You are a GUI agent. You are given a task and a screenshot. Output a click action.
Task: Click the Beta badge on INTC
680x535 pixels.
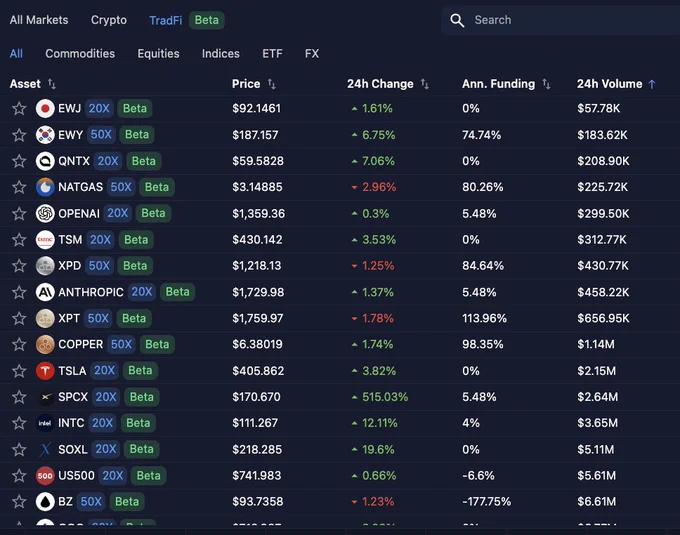[138, 423]
